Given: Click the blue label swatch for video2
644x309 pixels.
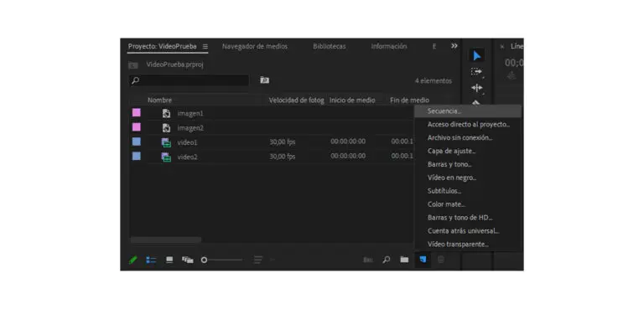Looking at the screenshot, I should click(137, 156).
